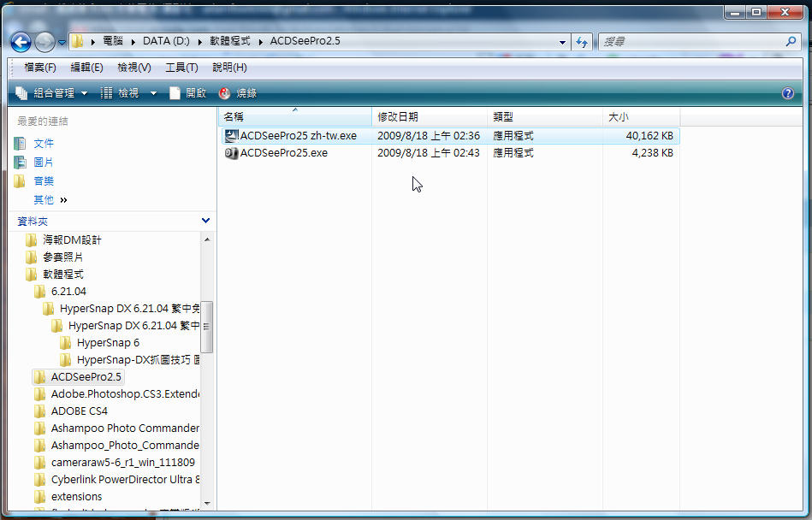Select 軟體程式 in the address breadcrumb
This screenshot has height=520, width=812.
(230, 41)
